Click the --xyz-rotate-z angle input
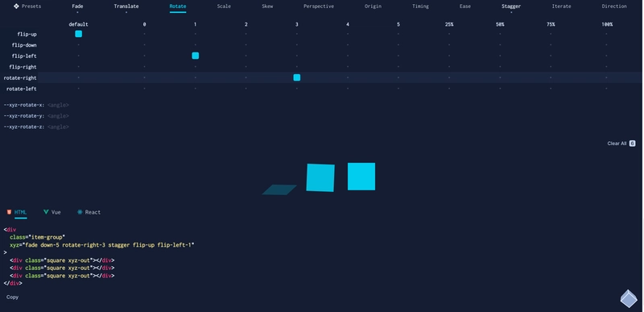This screenshot has height=312, width=644. [x=58, y=127]
